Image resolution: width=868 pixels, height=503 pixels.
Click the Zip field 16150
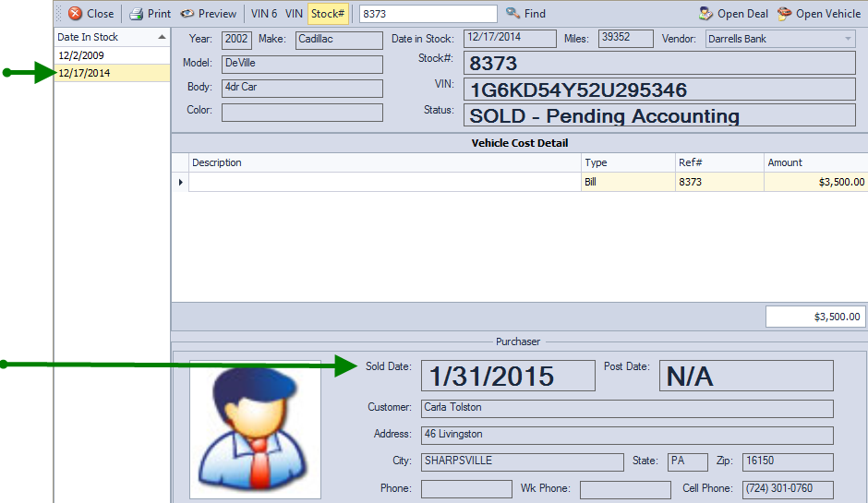788,462
